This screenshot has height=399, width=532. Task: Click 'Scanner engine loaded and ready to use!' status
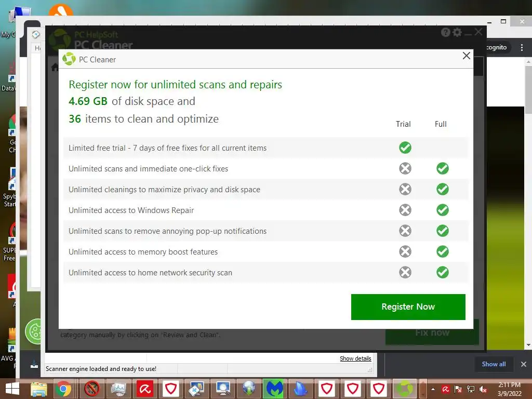pyautogui.click(x=101, y=369)
